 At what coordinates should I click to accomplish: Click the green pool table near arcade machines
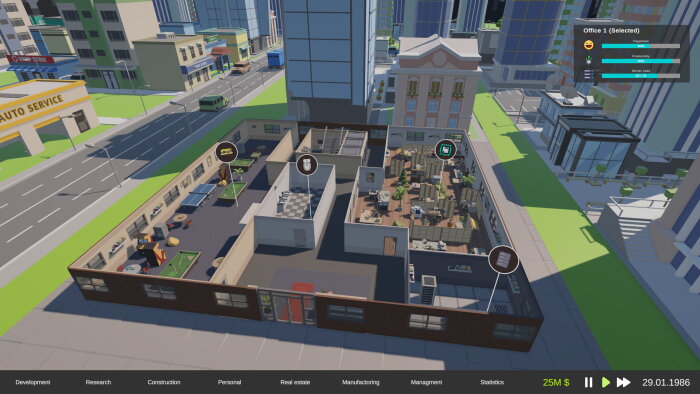point(180,263)
